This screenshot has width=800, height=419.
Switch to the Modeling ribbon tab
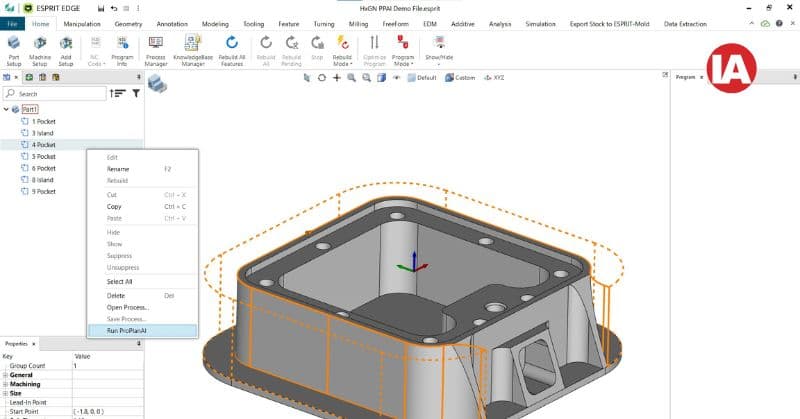(215, 24)
